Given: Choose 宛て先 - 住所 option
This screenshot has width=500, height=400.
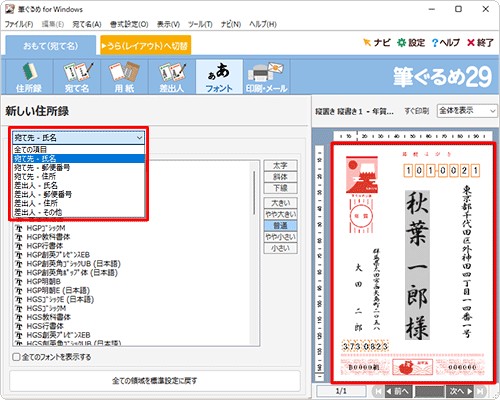Looking at the screenshot, I should coord(79,176).
